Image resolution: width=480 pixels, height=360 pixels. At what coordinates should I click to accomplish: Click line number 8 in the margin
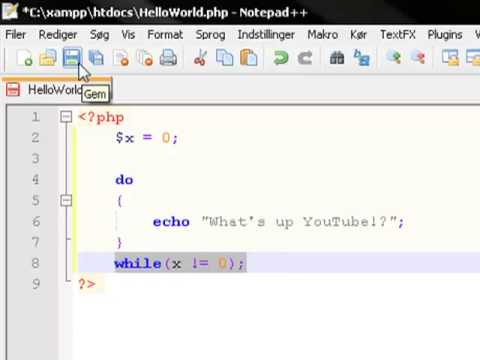[36, 263]
